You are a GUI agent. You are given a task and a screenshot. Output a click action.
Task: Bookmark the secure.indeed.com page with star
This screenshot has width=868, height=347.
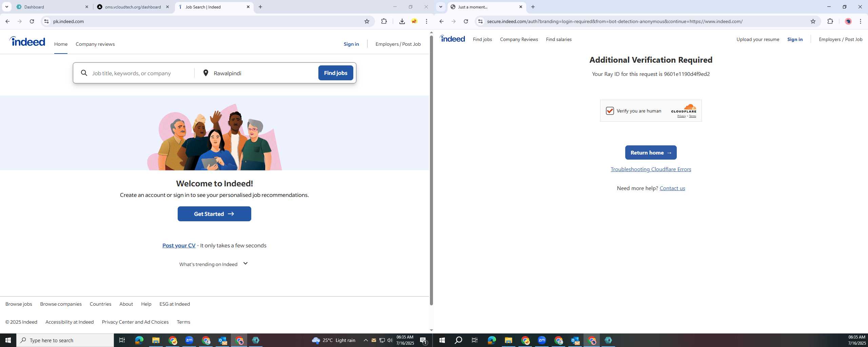coord(813,21)
